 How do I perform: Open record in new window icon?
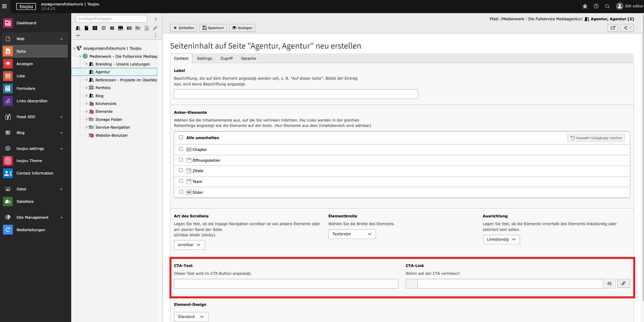(x=613, y=28)
